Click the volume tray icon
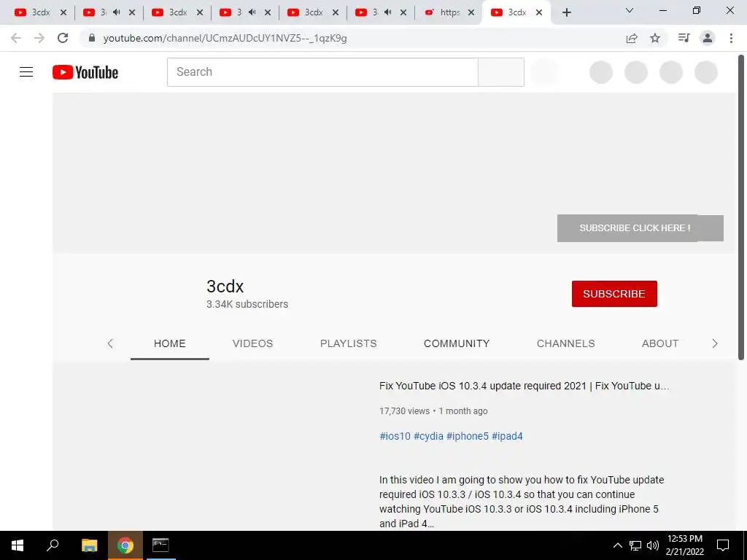The image size is (747, 560). [x=653, y=545]
